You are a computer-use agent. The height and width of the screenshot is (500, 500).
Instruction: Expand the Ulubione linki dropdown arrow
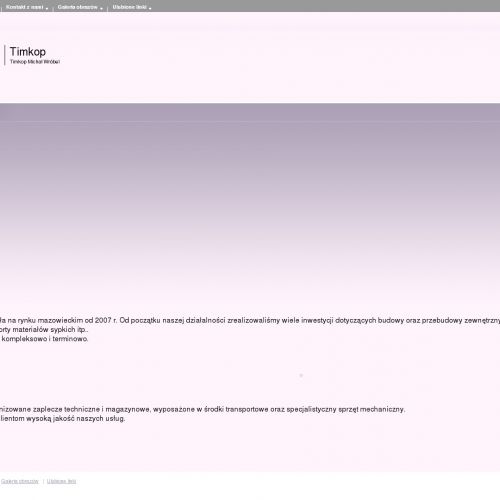coord(150,8)
